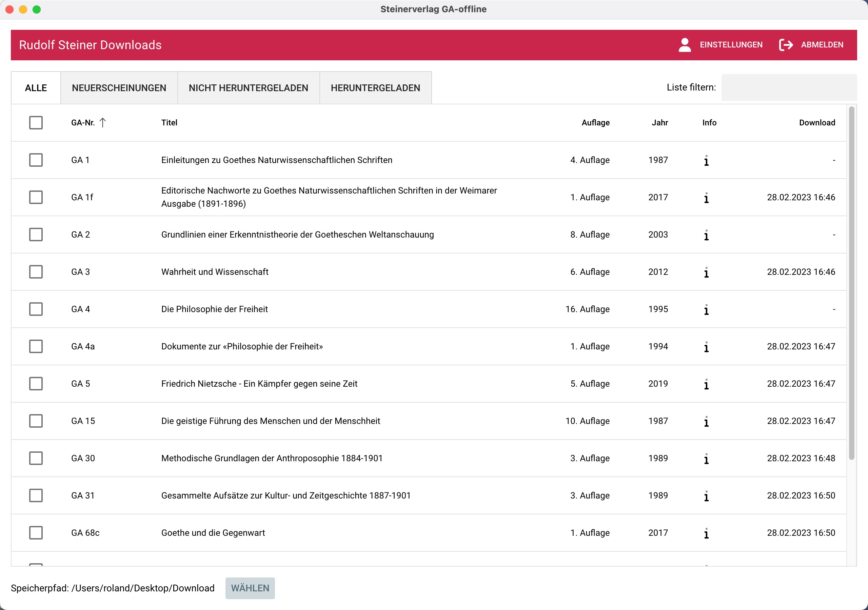
Task: Show only NICHT HERUNTERGELADEN items
Action: point(249,87)
